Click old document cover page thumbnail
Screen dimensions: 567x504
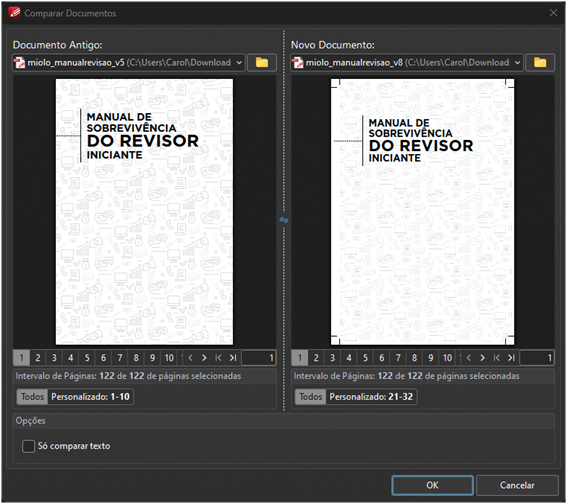tap(144, 212)
